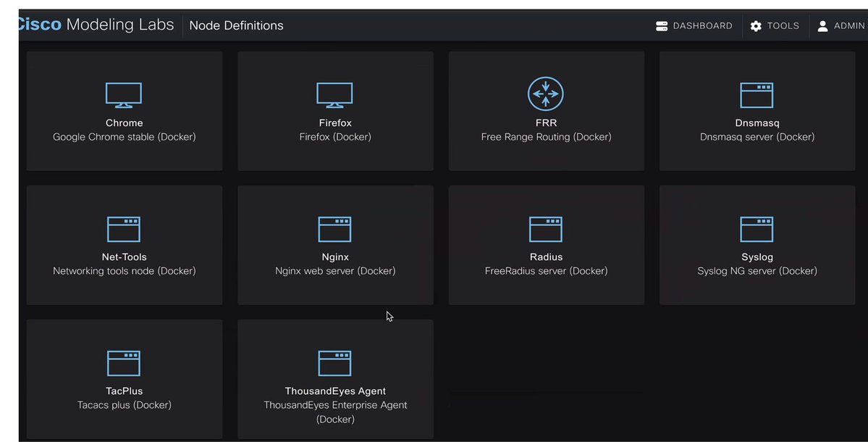Select the Radius node name

pos(546,257)
